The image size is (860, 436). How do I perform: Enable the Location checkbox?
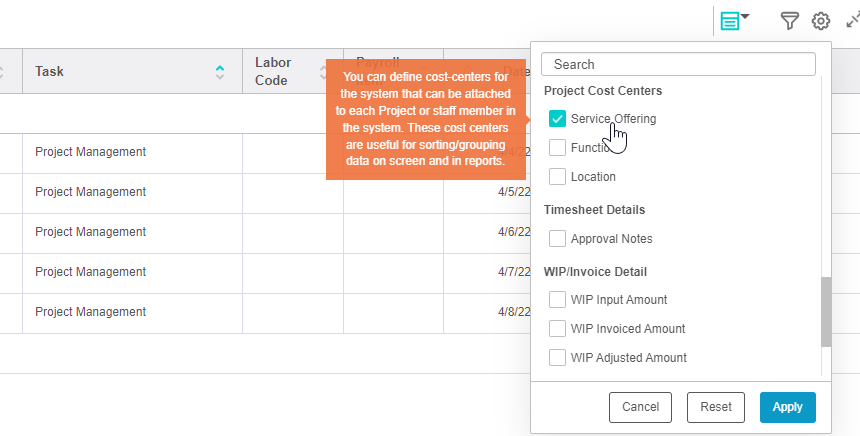(557, 177)
